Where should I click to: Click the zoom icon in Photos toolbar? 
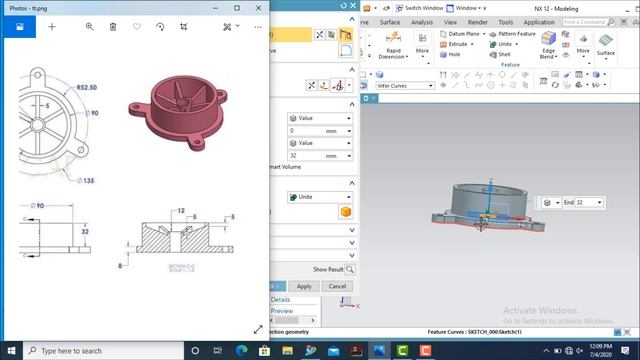[89, 27]
